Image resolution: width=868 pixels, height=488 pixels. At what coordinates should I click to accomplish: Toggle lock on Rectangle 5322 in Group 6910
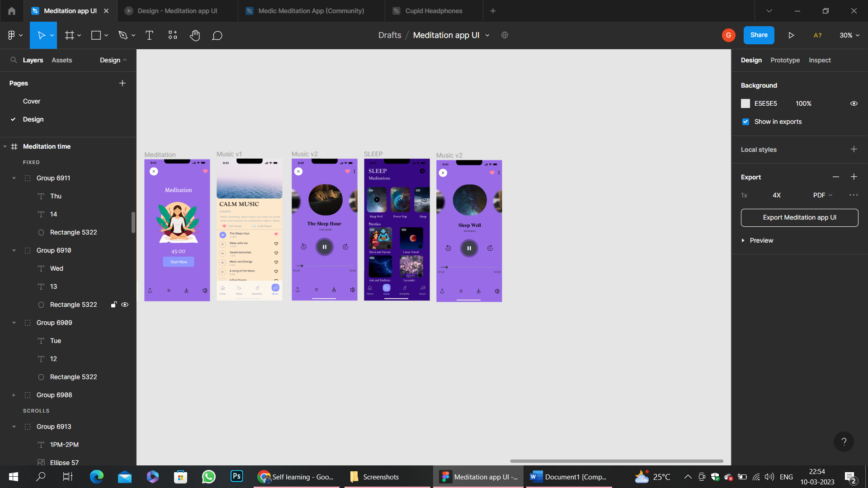113,305
